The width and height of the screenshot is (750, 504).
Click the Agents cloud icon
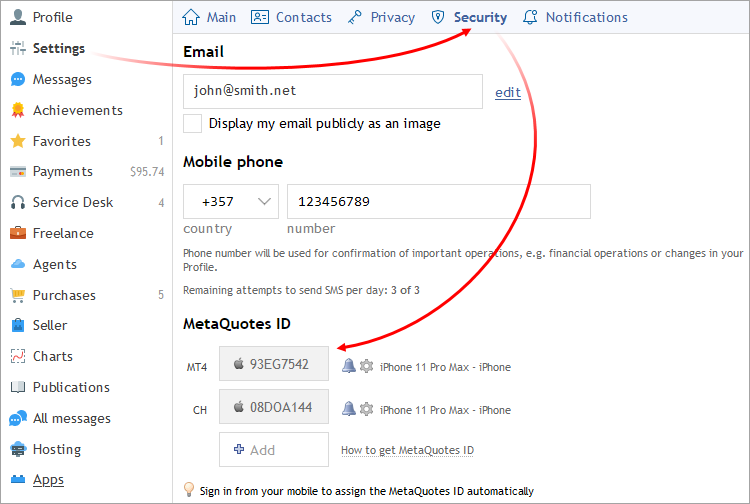[x=18, y=263]
